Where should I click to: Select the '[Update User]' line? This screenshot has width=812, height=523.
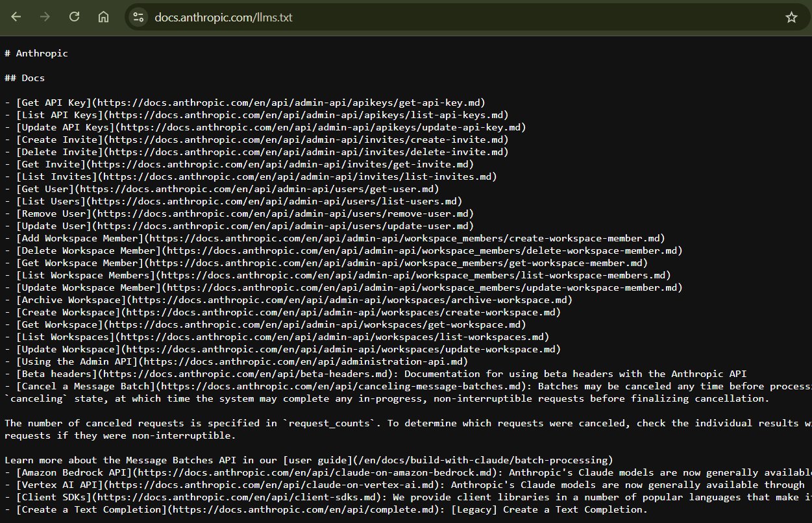click(x=240, y=226)
